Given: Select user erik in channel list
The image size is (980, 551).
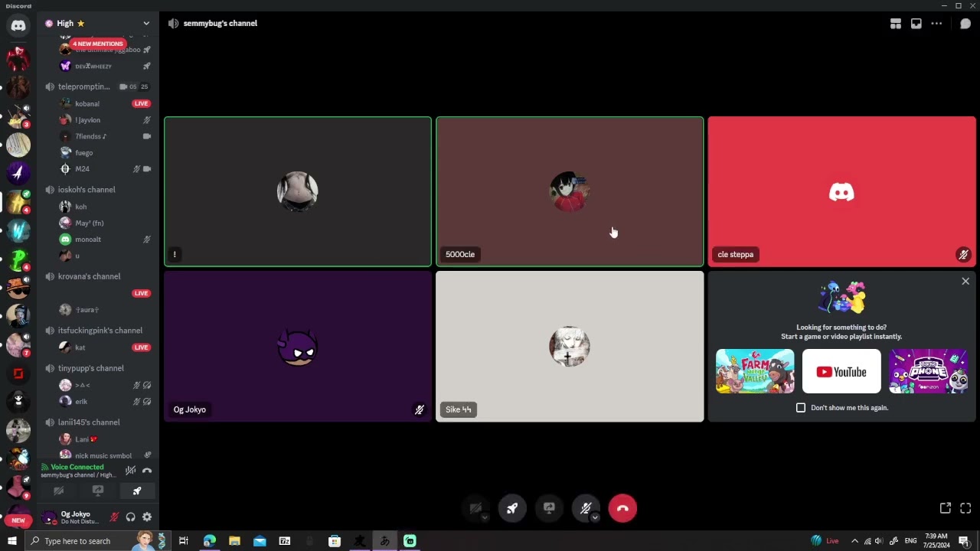Looking at the screenshot, I should click(81, 402).
